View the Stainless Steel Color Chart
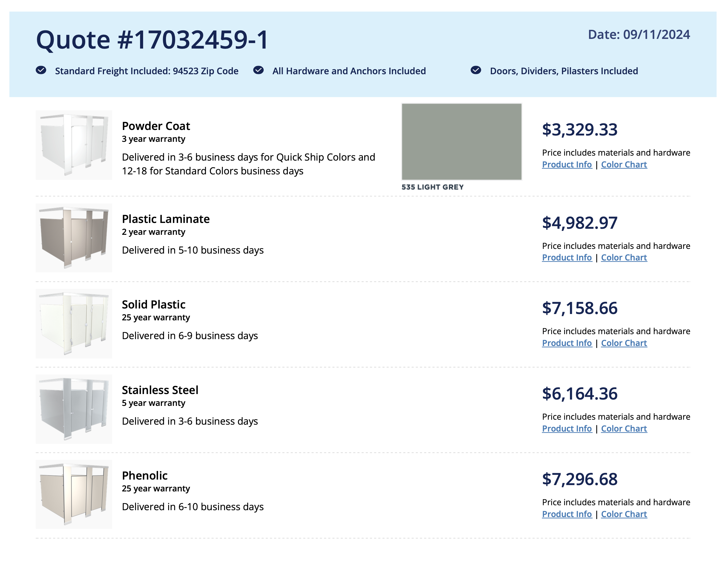 coord(624,429)
